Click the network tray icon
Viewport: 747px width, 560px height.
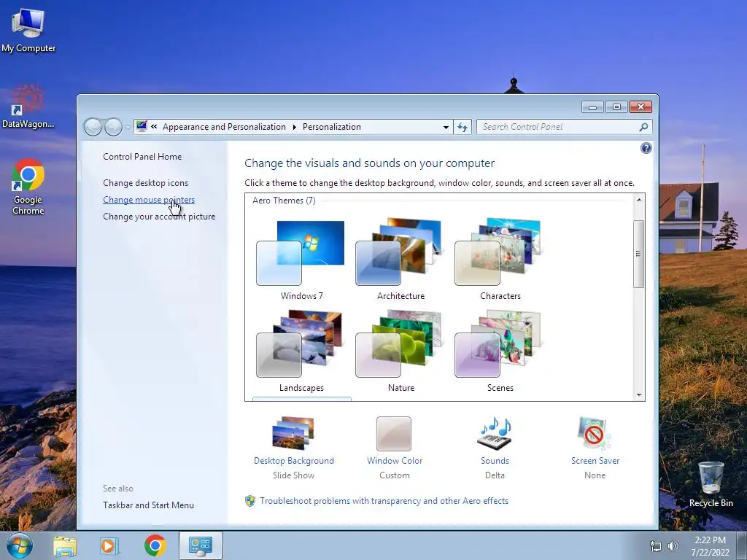coord(656,546)
